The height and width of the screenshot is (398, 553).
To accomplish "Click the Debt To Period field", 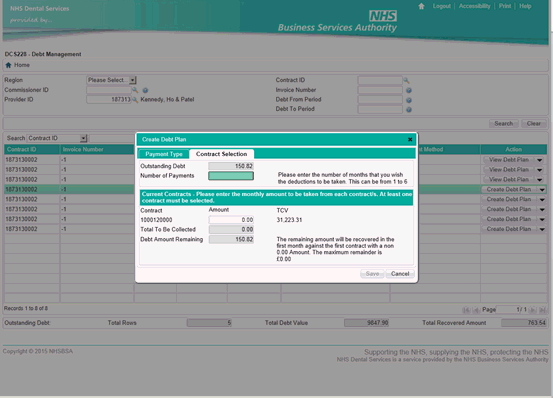I will 380,109.
